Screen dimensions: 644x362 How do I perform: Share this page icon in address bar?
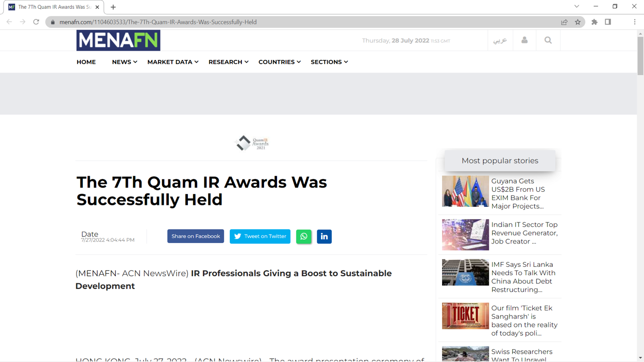pos(564,22)
